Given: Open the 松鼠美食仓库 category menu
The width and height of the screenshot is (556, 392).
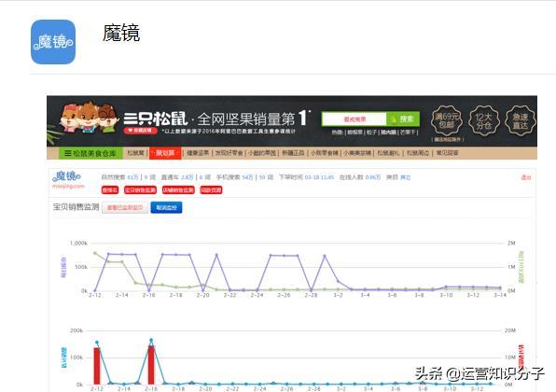Looking at the screenshot, I should (90, 153).
